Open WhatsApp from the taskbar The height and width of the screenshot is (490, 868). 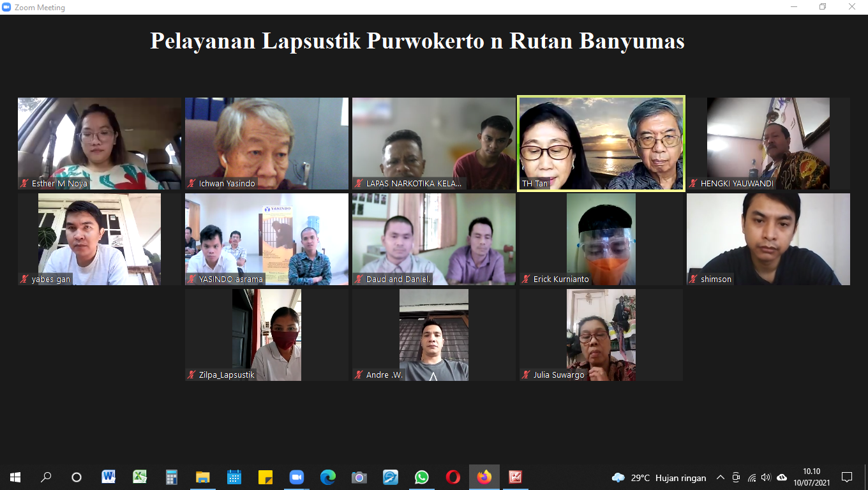(422, 477)
